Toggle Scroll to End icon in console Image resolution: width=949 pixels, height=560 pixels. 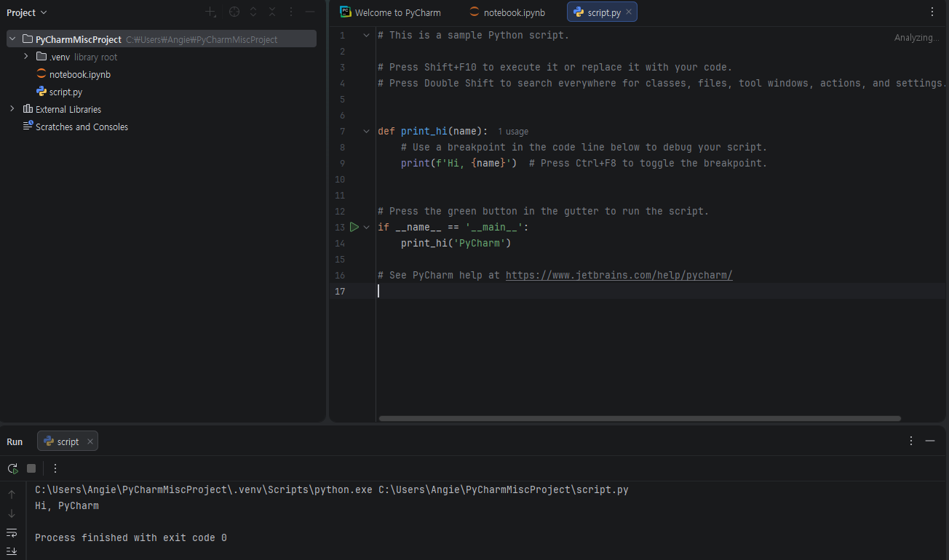tap(12, 551)
